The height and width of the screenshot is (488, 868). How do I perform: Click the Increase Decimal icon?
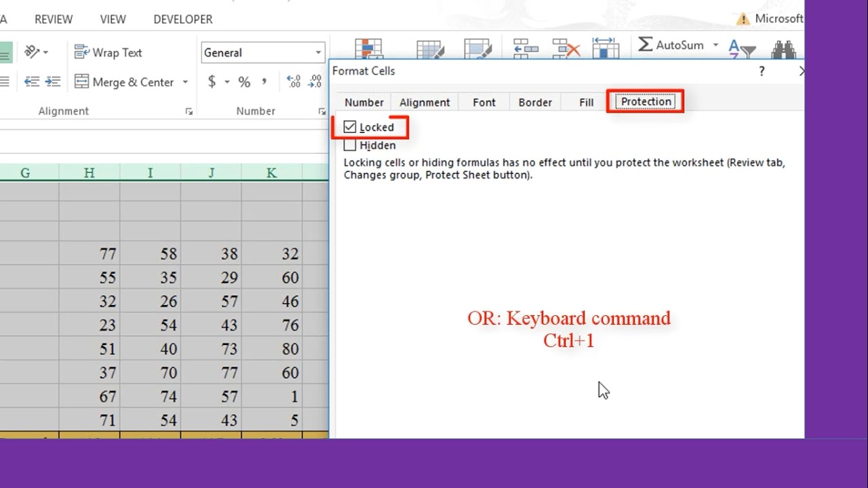pos(294,82)
